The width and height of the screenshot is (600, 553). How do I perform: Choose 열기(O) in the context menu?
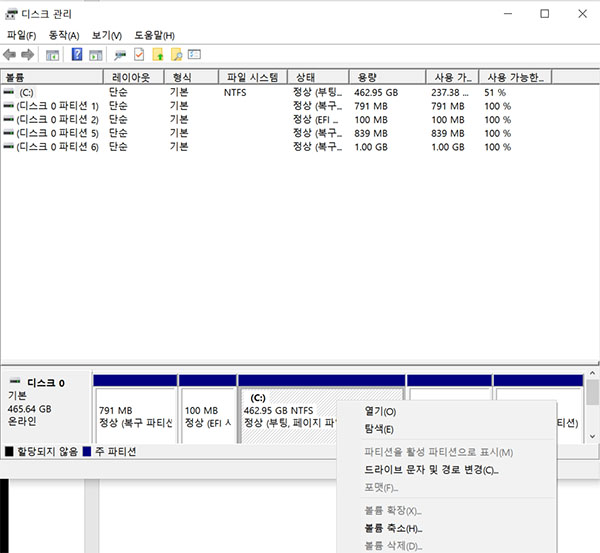(380, 411)
